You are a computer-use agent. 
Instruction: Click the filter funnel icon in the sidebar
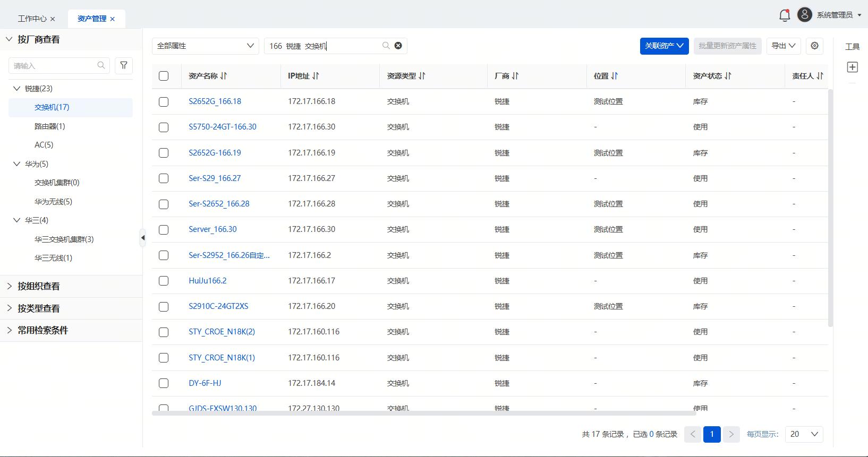[124, 65]
